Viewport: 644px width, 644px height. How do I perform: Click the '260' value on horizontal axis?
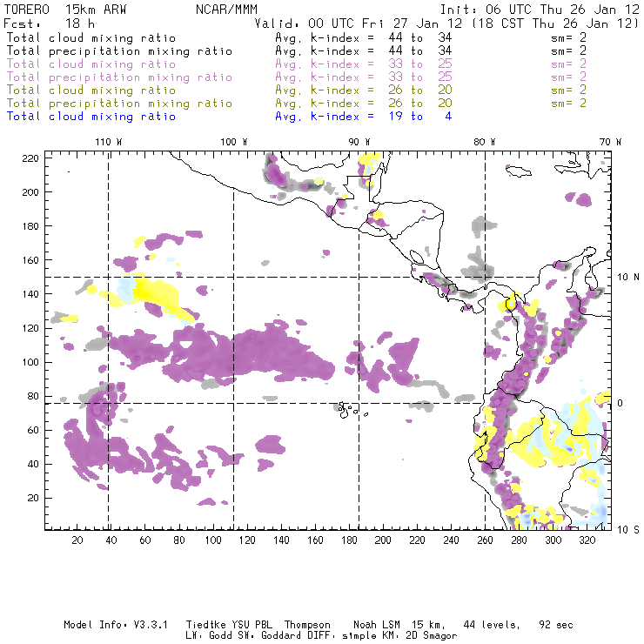point(485,540)
